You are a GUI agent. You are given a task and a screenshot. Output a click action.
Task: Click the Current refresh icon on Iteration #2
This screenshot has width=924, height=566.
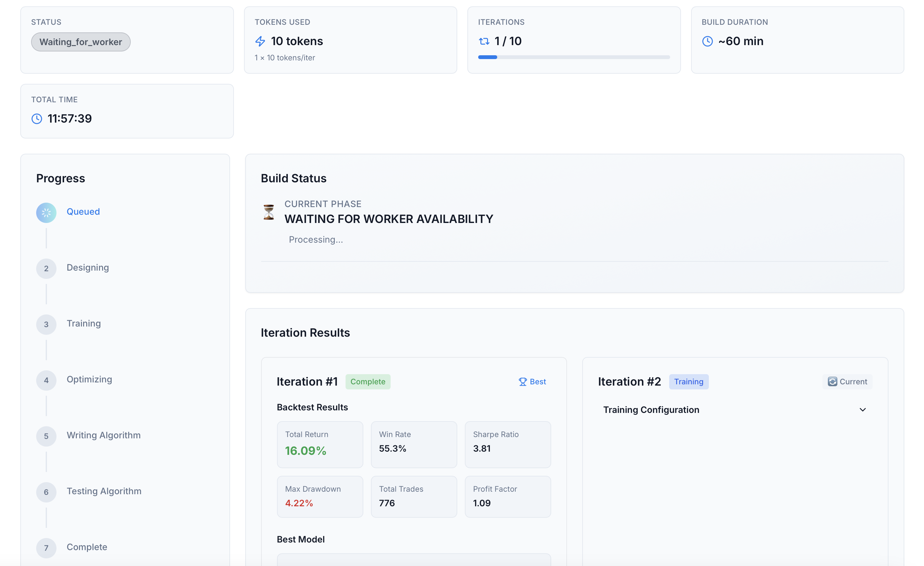(832, 382)
